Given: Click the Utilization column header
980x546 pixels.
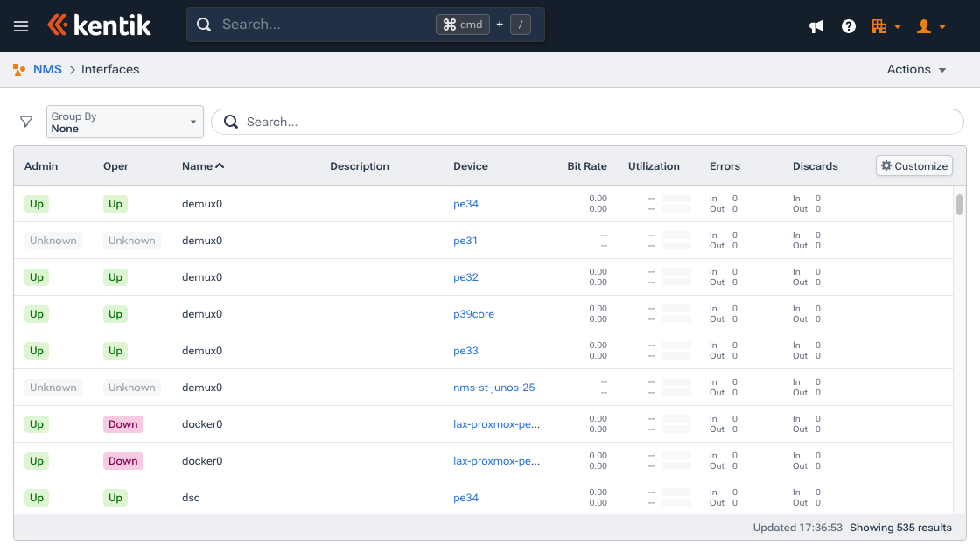Looking at the screenshot, I should pos(654,166).
